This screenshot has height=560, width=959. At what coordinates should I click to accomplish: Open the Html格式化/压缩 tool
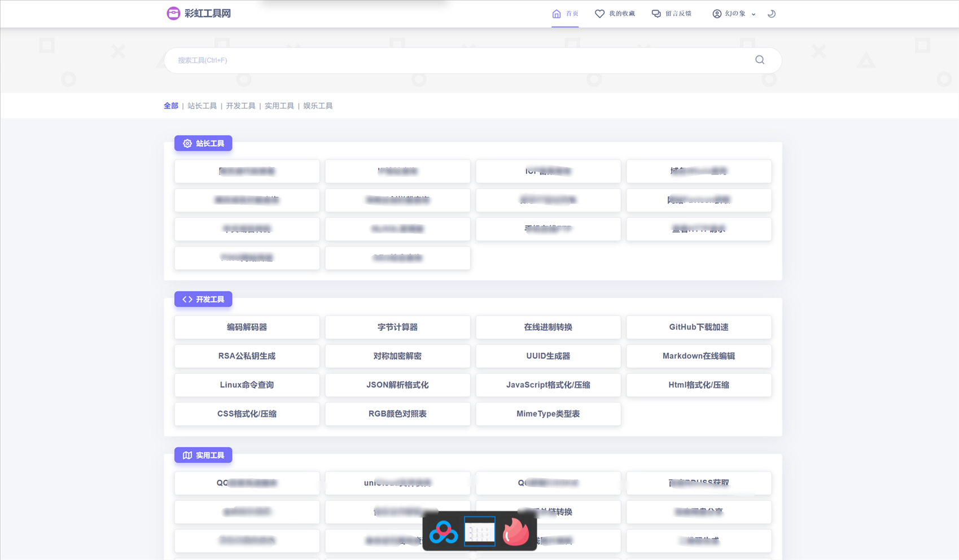coord(699,385)
